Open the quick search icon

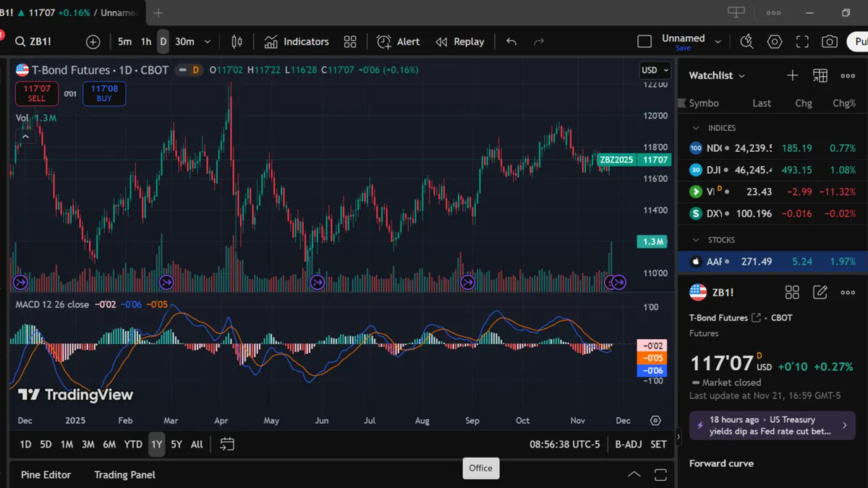coord(747,42)
